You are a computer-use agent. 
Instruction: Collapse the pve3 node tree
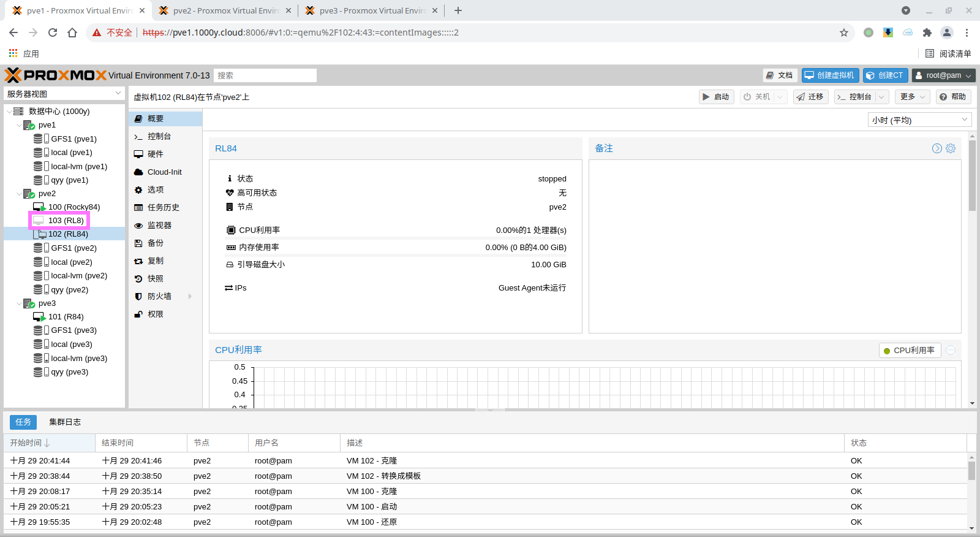(18, 303)
